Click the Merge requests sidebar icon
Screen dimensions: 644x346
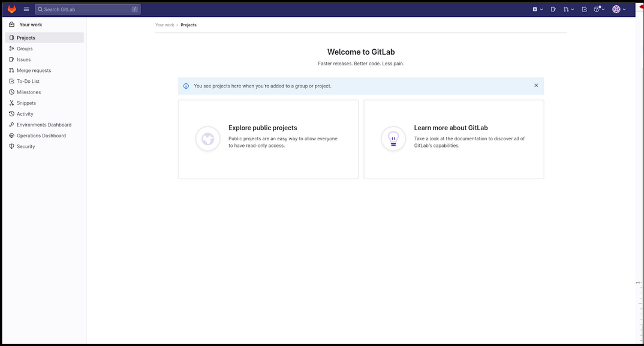[x=11, y=70]
